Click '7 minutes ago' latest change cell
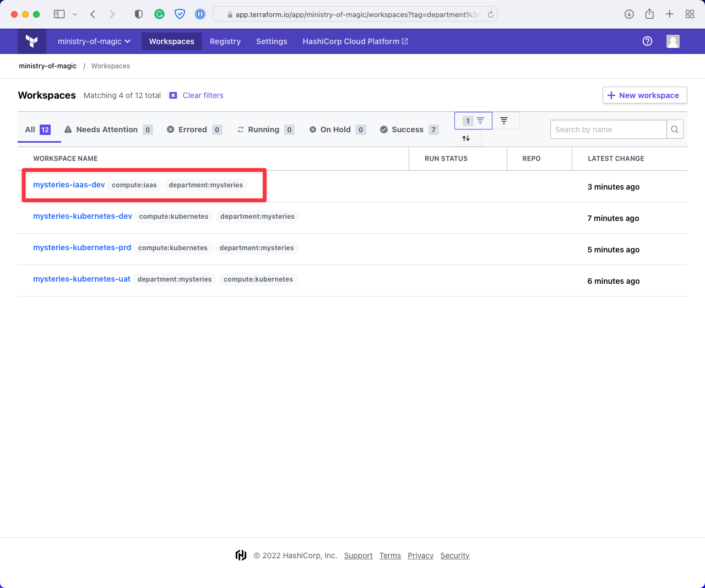Screen dimensions: 705x588 coord(613,218)
